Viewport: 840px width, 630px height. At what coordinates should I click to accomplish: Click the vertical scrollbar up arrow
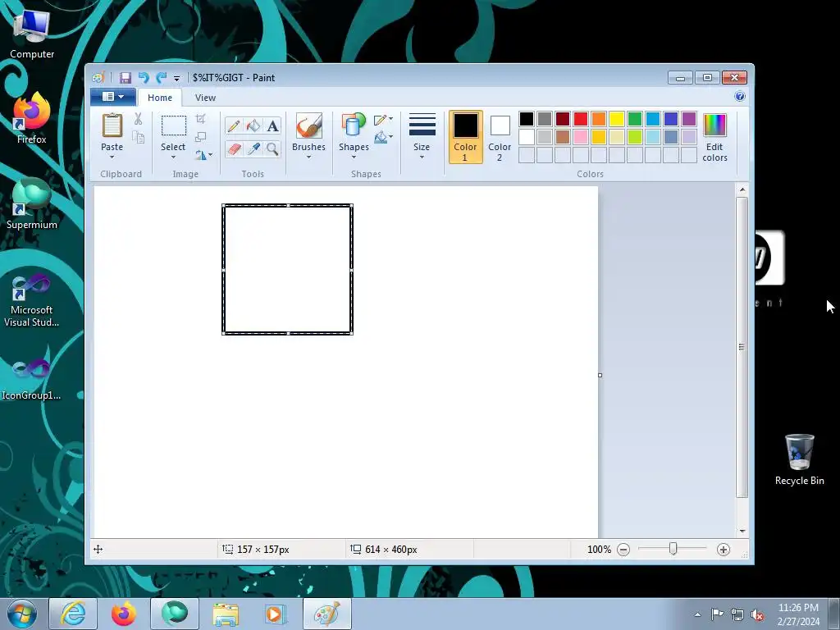[742, 189]
